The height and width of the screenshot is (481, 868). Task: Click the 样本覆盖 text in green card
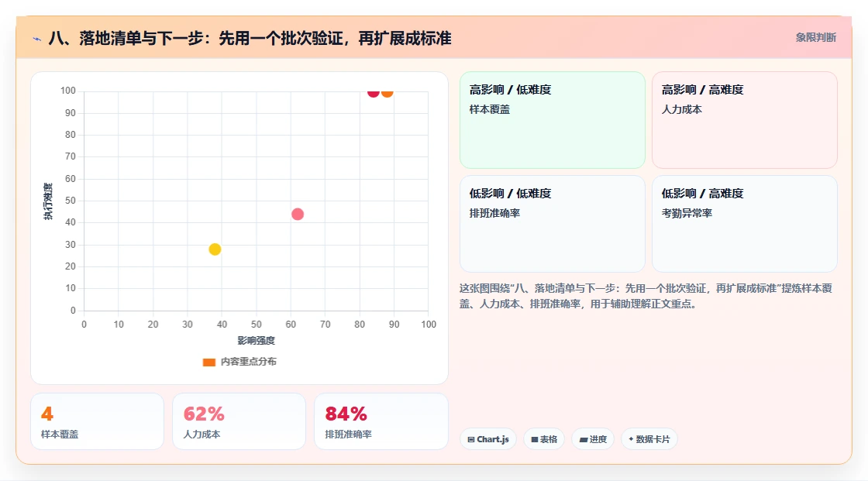coord(489,109)
